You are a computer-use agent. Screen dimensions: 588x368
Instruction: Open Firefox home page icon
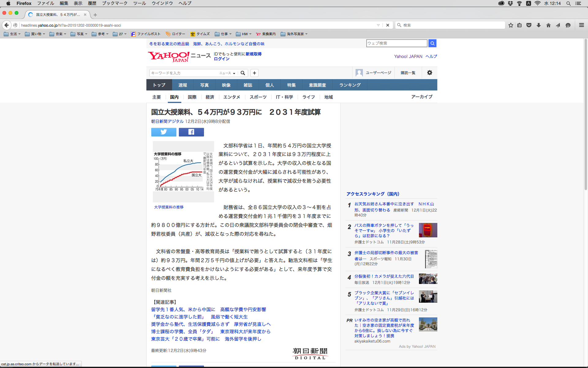click(x=548, y=25)
